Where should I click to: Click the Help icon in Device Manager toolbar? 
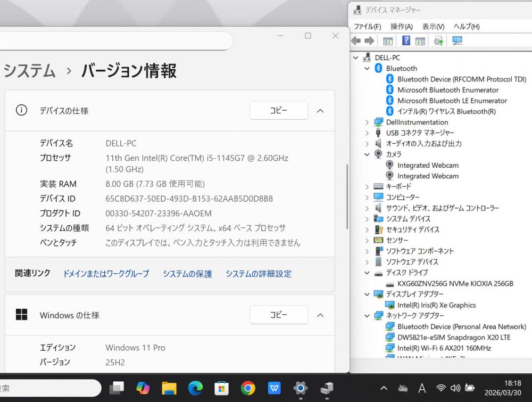coord(406,41)
